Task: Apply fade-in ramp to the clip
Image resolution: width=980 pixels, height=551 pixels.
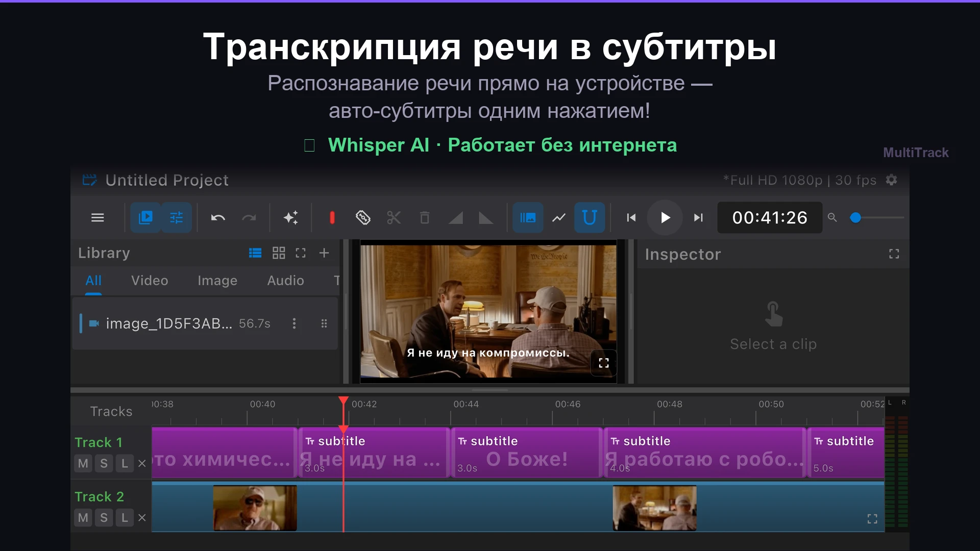Action: [455, 218]
